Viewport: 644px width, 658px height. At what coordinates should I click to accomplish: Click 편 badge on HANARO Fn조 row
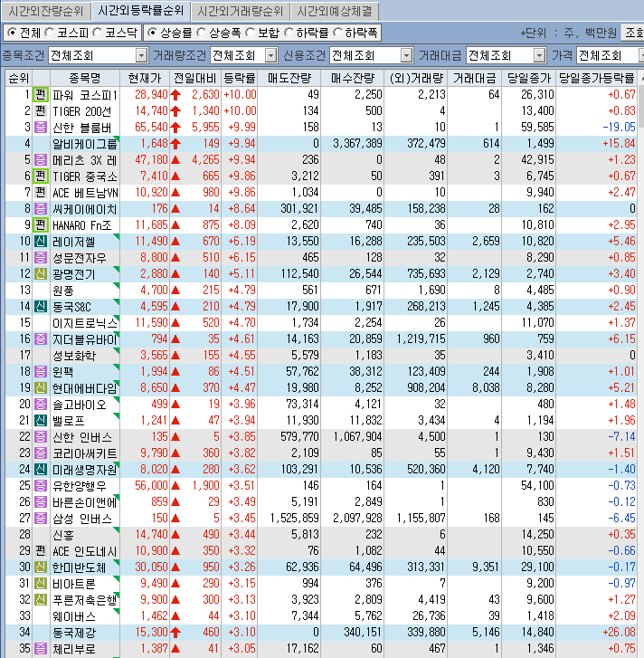40,225
